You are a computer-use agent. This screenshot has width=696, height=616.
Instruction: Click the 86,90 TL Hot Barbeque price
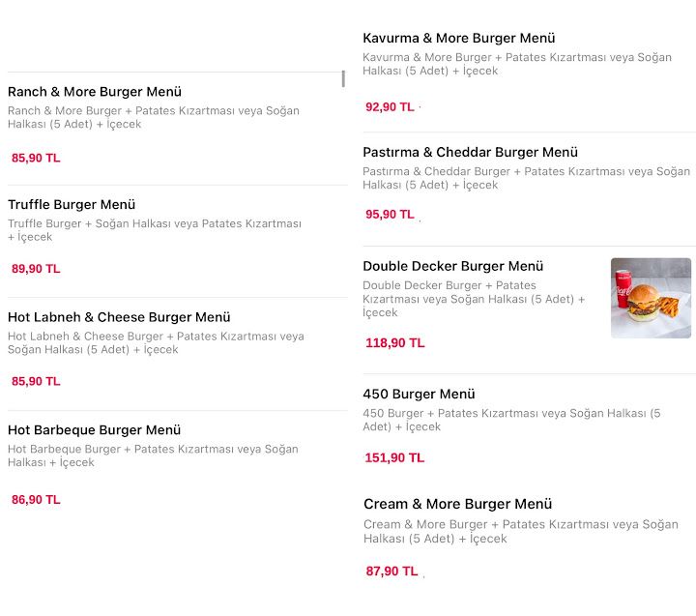tap(36, 500)
